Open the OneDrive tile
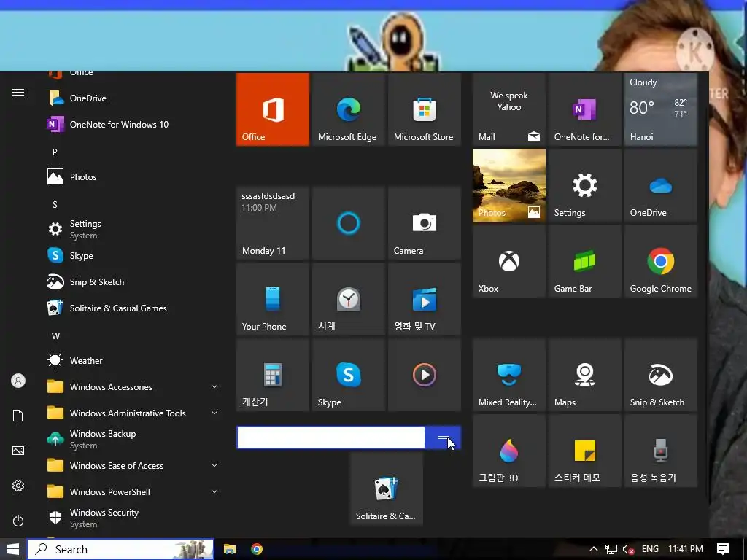This screenshot has width=747, height=560. coord(660,185)
